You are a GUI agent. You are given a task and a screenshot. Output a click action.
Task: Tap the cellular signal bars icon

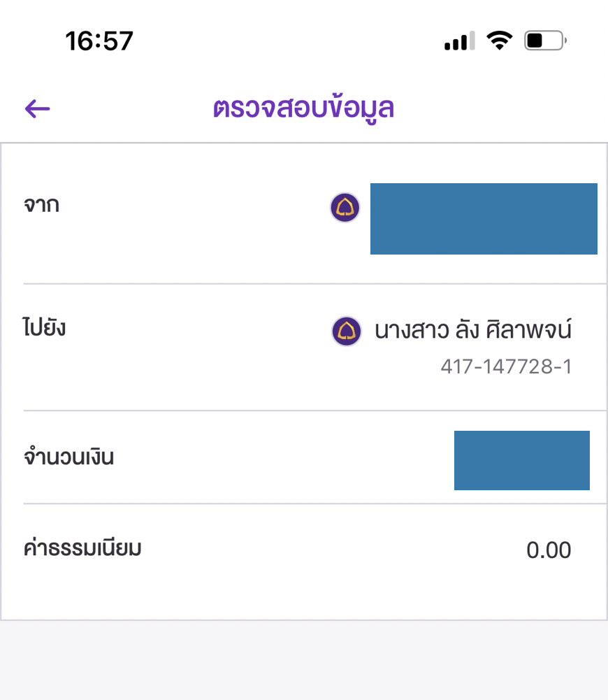tap(459, 41)
